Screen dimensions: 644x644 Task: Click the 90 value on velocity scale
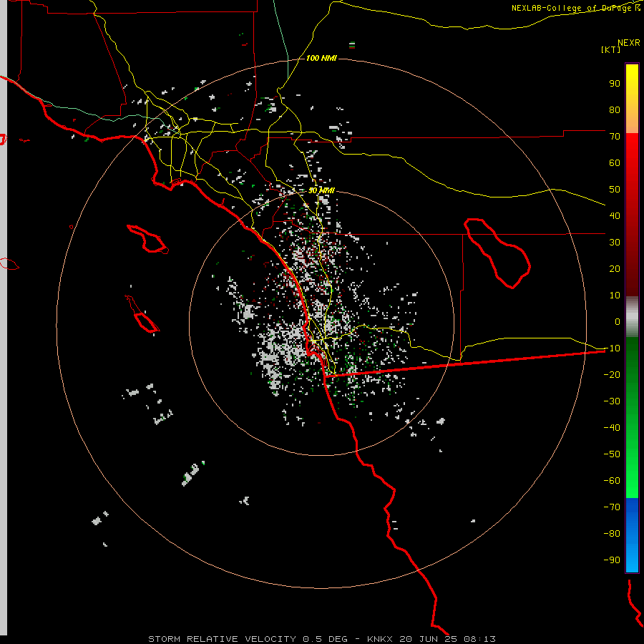tap(615, 84)
